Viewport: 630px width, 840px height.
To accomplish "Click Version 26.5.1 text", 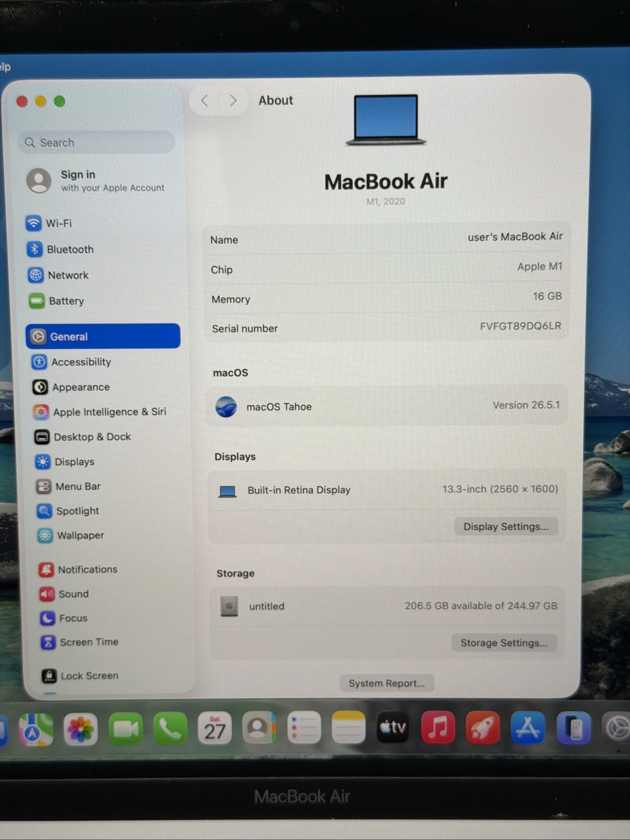I will coord(526,405).
